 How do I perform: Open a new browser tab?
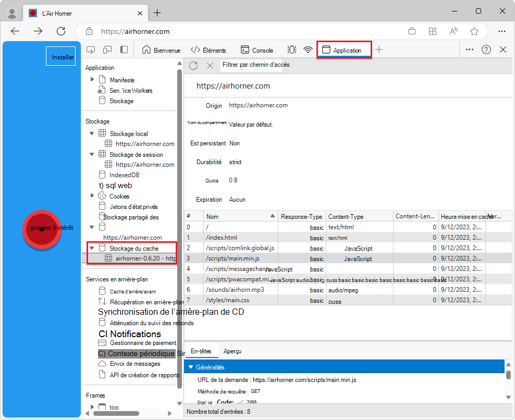pos(157,13)
